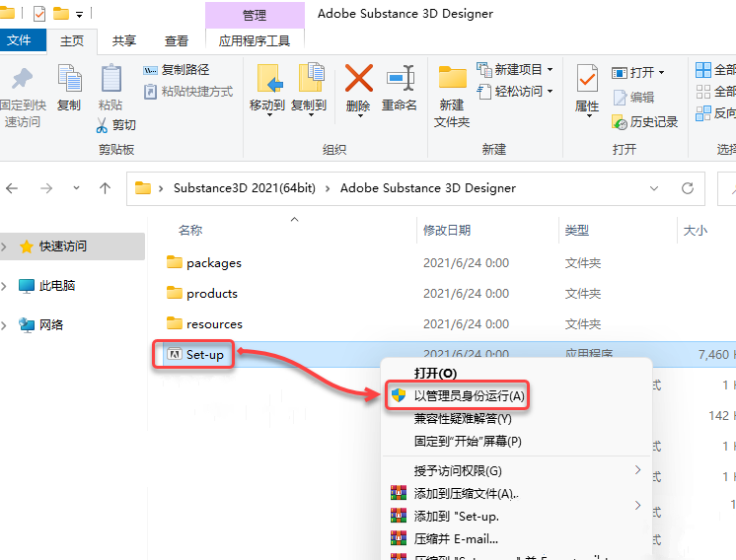The image size is (736, 560).
Task: Choose Add to "Set-up." archive entry
Action: (x=455, y=516)
